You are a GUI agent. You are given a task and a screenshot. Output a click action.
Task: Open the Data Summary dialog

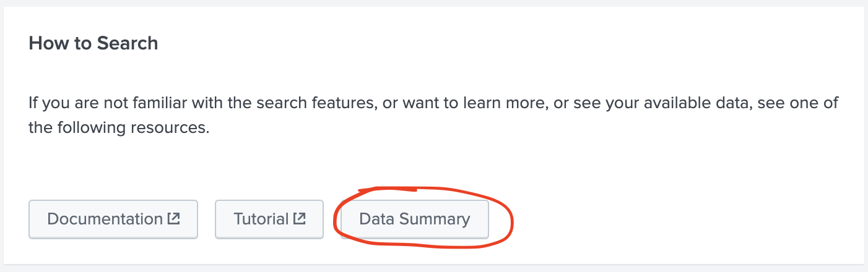(x=414, y=219)
